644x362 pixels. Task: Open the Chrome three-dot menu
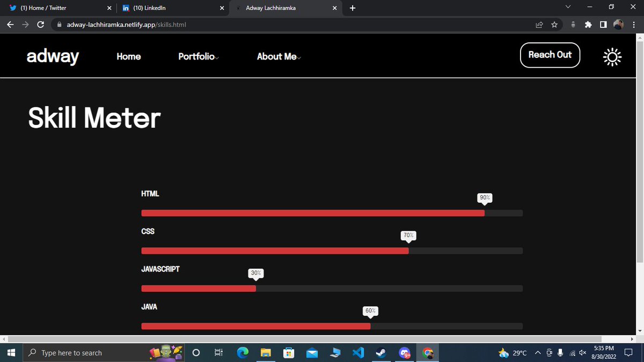pyautogui.click(x=633, y=25)
